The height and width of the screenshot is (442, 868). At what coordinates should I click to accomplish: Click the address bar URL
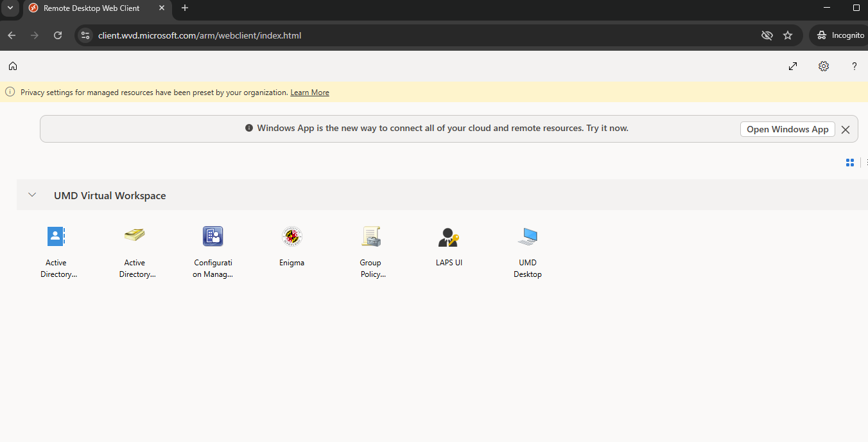coord(200,35)
